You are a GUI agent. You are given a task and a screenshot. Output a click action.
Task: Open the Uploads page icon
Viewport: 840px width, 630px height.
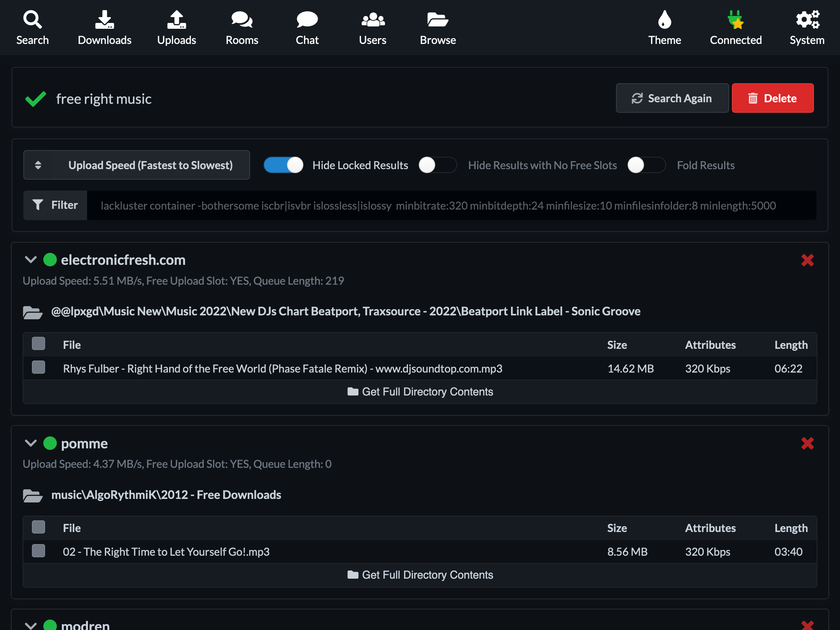177,20
